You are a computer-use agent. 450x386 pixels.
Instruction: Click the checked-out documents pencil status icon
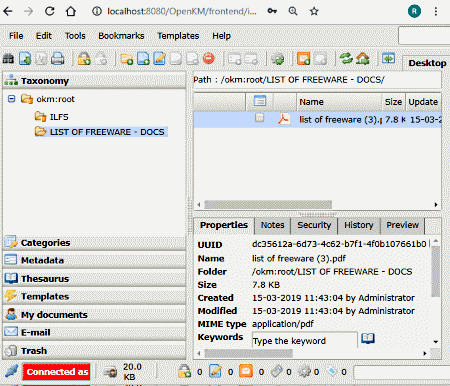point(215,371)
